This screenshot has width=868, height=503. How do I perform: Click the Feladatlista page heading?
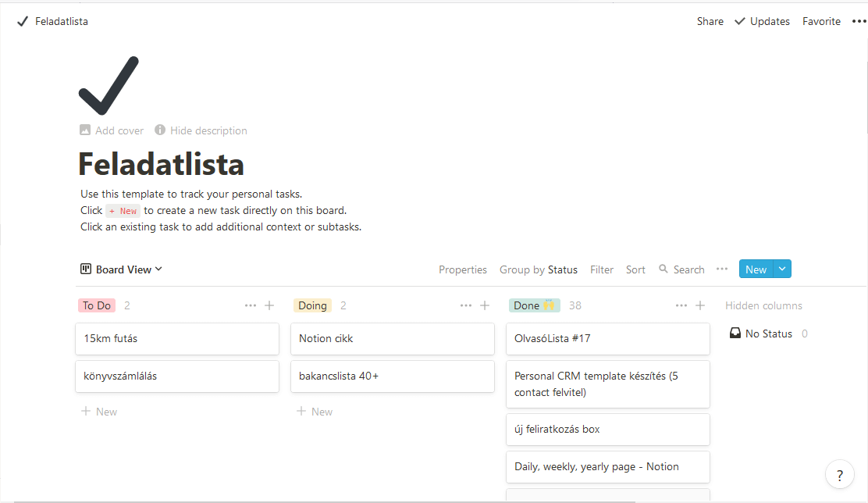pos(161,165)
